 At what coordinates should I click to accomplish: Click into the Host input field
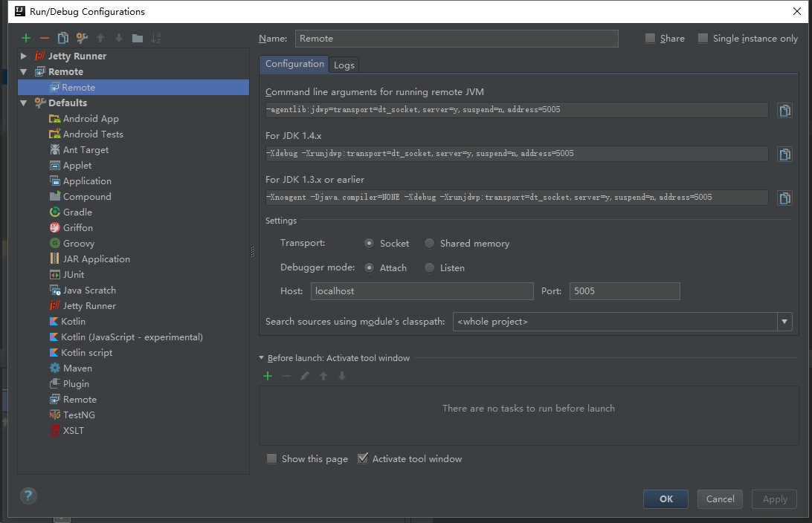click(x=422, y=291)
